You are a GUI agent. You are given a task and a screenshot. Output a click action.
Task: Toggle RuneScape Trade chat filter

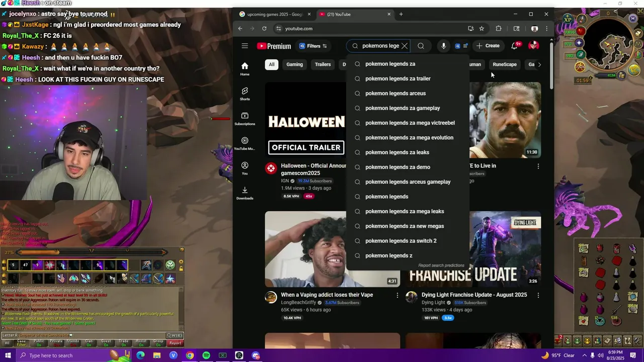pos(124,343)
